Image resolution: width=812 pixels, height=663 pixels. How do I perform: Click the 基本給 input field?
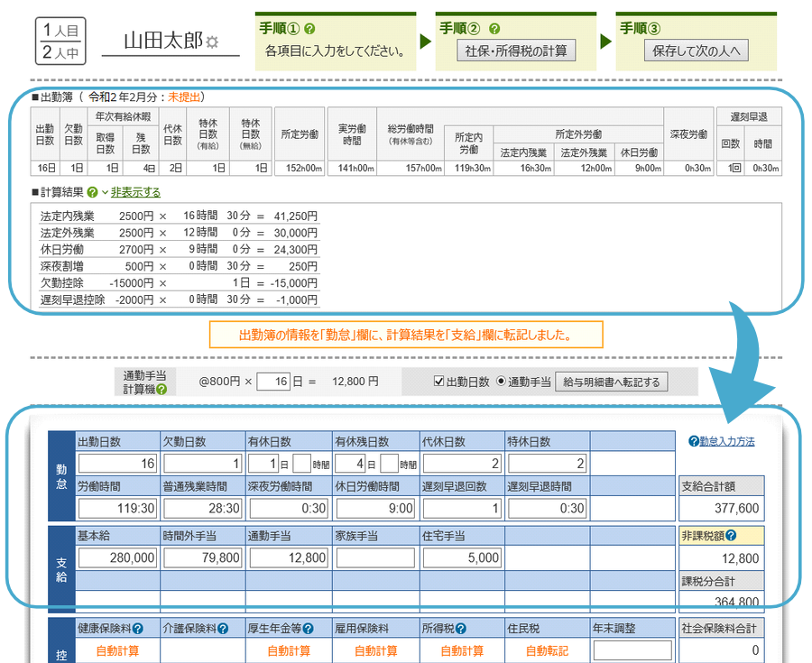117,558
